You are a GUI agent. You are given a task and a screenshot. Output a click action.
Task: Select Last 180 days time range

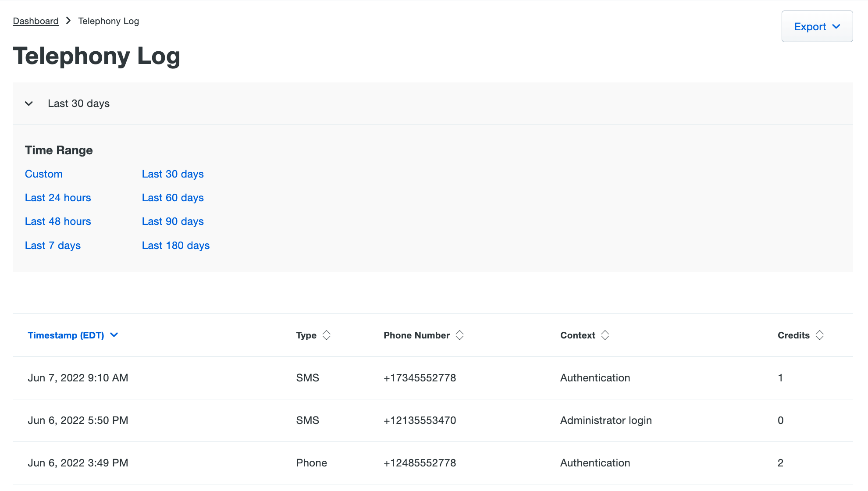coord(175,245)
